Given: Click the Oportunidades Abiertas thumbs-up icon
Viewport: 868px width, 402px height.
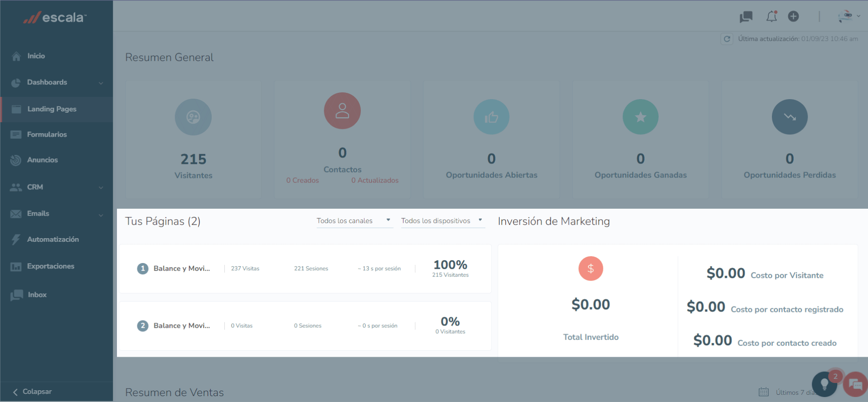Looking at the screenshot, I should pyautogui.click(x=491, y=117).
